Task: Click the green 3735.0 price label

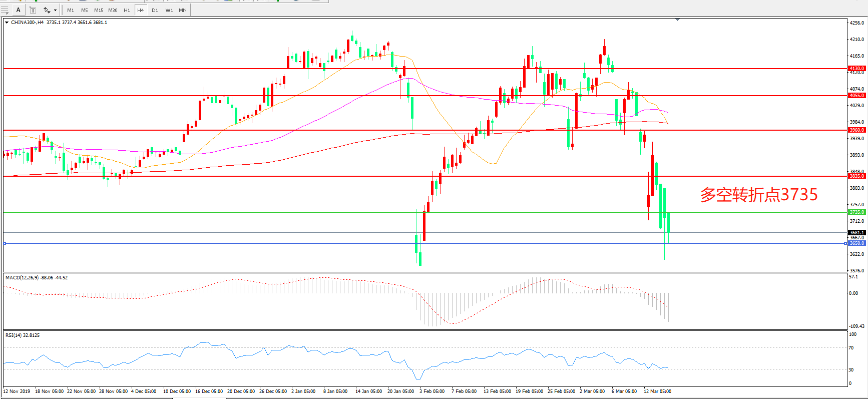Action: click(x=856, y=212)
